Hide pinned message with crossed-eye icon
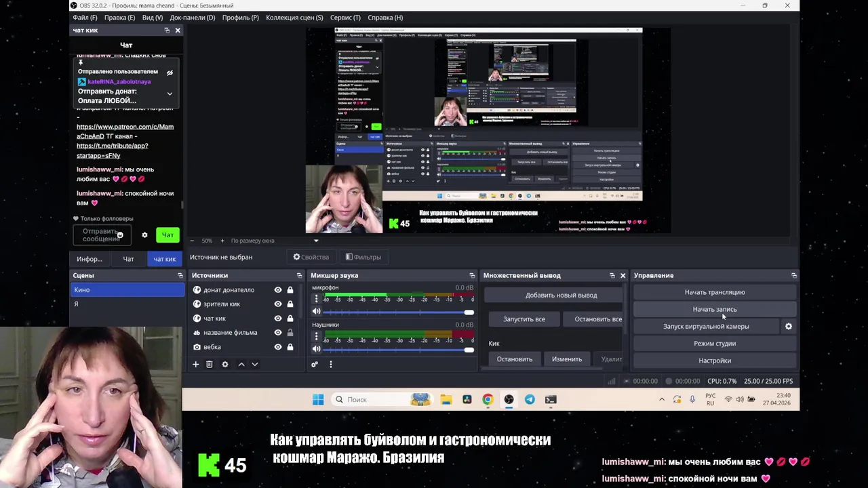The height and width of the screenshot is (488, 868). click(x=170, y=72)
